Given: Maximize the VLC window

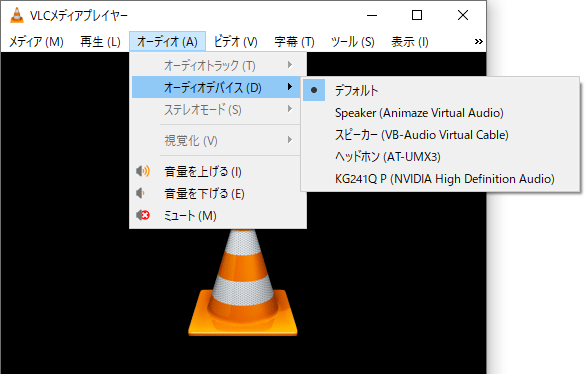Looking at the screenshot, I should pyautogui.click(x=417, y=15).
